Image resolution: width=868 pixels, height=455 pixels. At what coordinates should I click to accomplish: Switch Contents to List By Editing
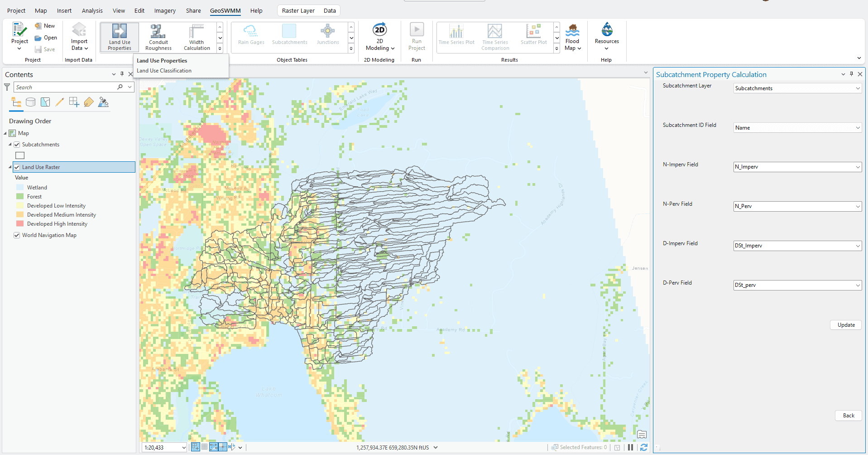(60, 102)
